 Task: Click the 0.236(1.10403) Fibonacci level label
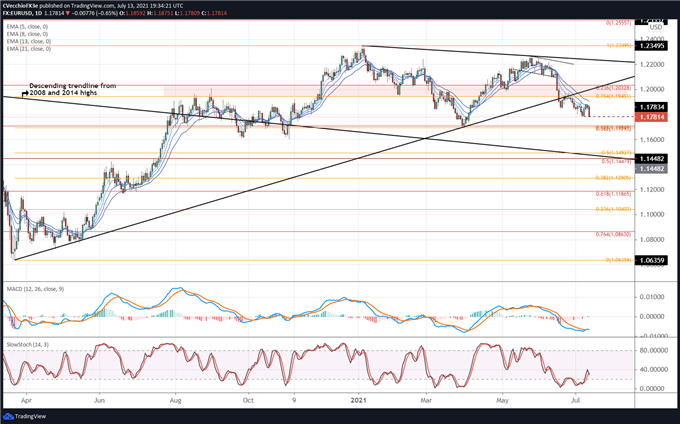615,209
